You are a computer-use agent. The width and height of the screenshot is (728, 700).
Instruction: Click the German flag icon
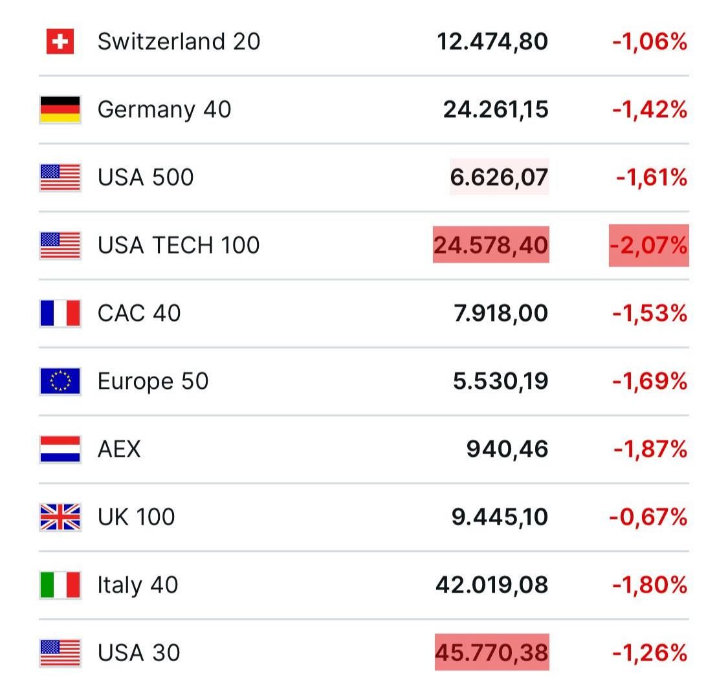[60, 109]
